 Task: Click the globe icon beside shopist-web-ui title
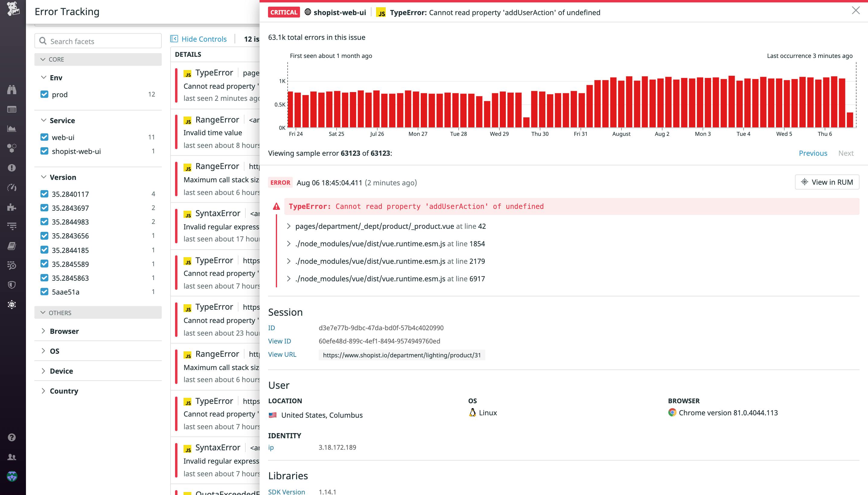click(x=308, y=12)
